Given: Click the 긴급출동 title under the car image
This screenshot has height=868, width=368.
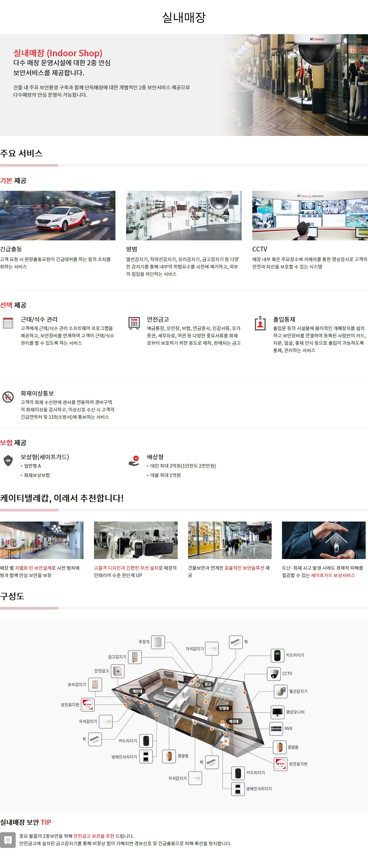Looking at the screenshot, I should coord(11,249).
